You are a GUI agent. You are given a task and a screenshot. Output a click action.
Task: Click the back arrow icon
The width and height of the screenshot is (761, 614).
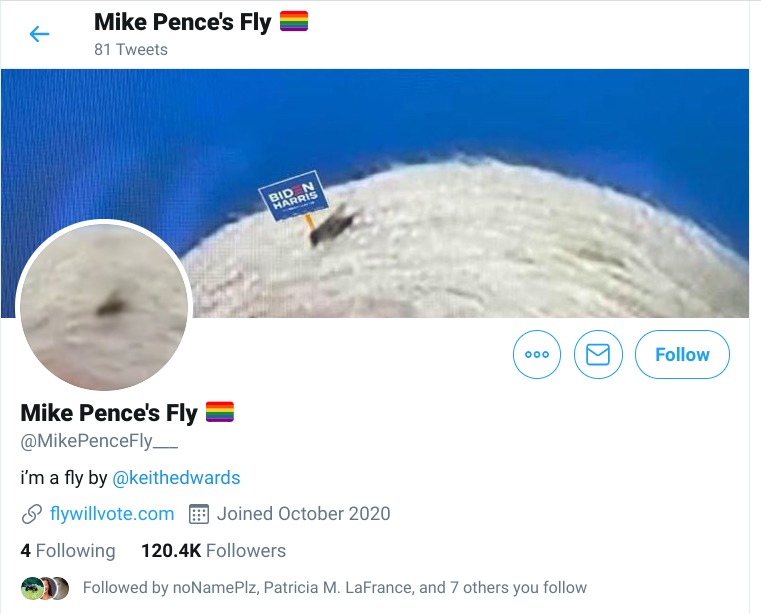(x=39, y=34)
